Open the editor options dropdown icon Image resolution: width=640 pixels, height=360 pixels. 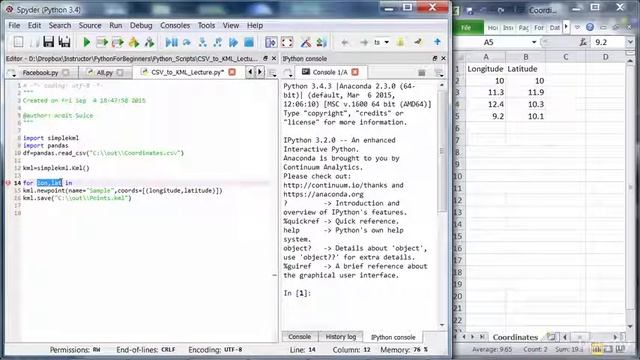(x=273, y=73)
